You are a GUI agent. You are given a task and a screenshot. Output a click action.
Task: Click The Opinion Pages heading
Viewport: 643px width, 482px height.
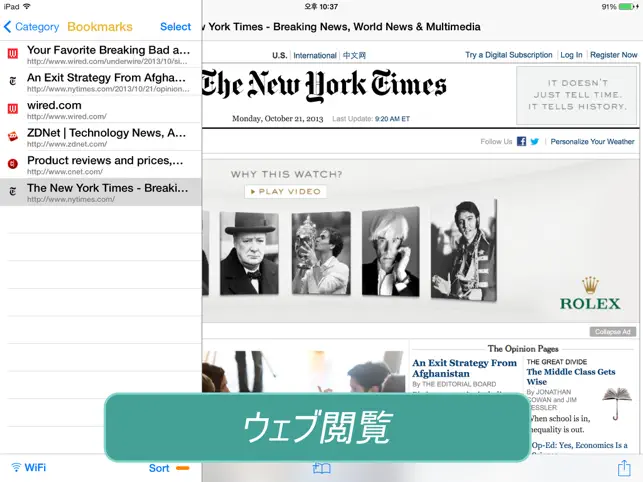(523, 349)
